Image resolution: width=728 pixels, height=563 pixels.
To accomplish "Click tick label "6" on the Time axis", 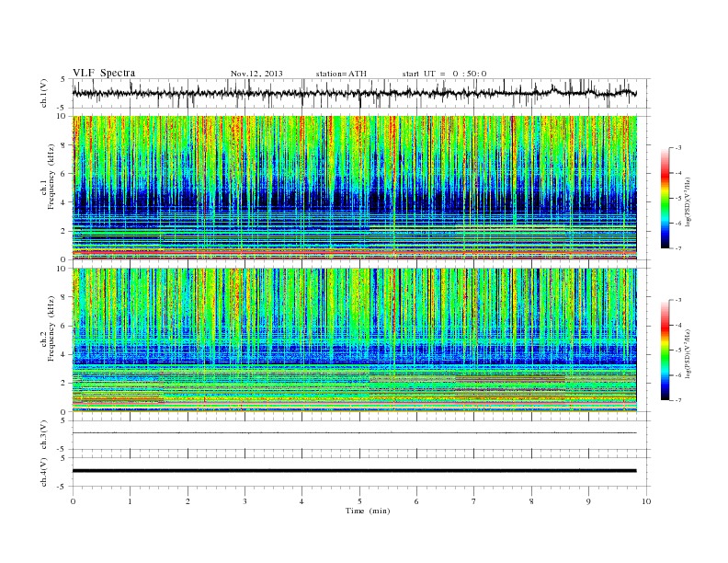I will (416, 501).
